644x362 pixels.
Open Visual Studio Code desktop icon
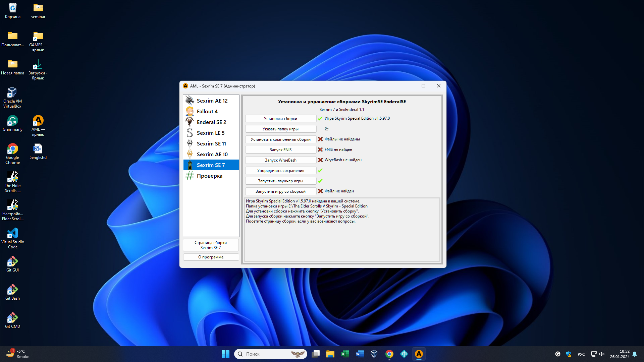(x=13, y=238)
